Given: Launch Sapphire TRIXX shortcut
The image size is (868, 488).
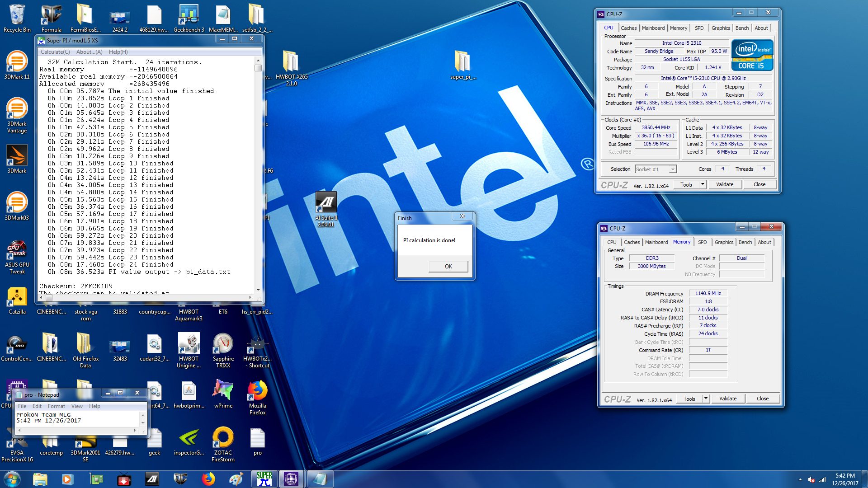Looking at the screenshot, I should click(x=223, y=350).
